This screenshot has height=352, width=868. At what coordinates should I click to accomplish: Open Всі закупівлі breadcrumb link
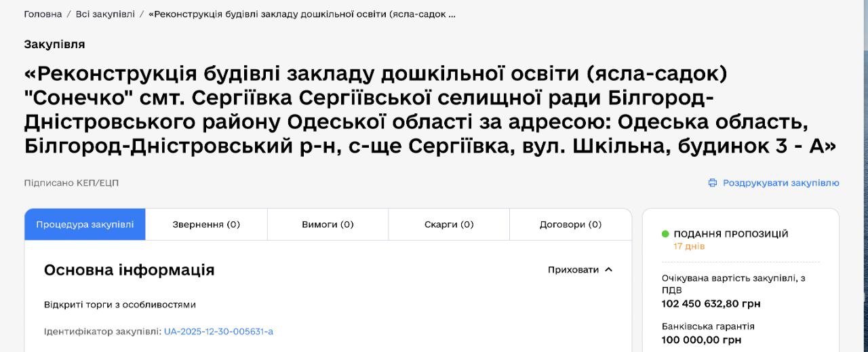point(105,14)
